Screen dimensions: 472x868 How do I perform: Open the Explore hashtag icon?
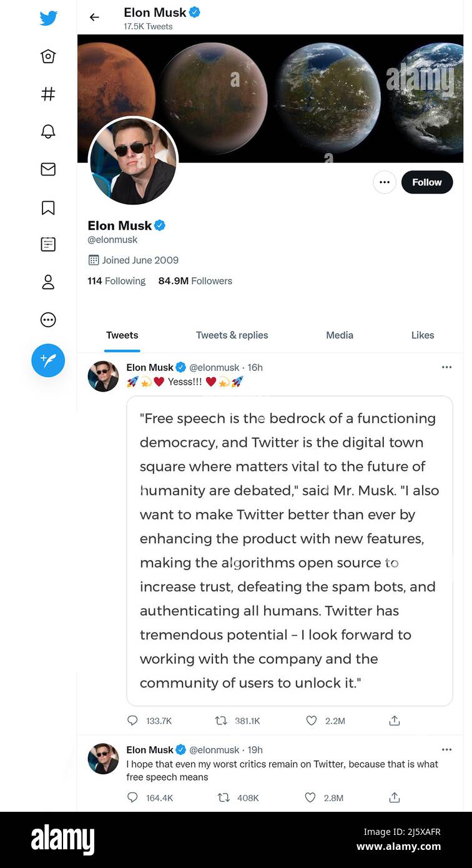tap(48, 94)
